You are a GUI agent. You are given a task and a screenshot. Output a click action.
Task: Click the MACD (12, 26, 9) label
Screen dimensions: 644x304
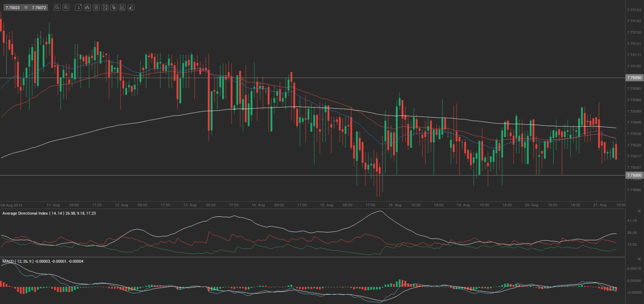pos(18,261)
